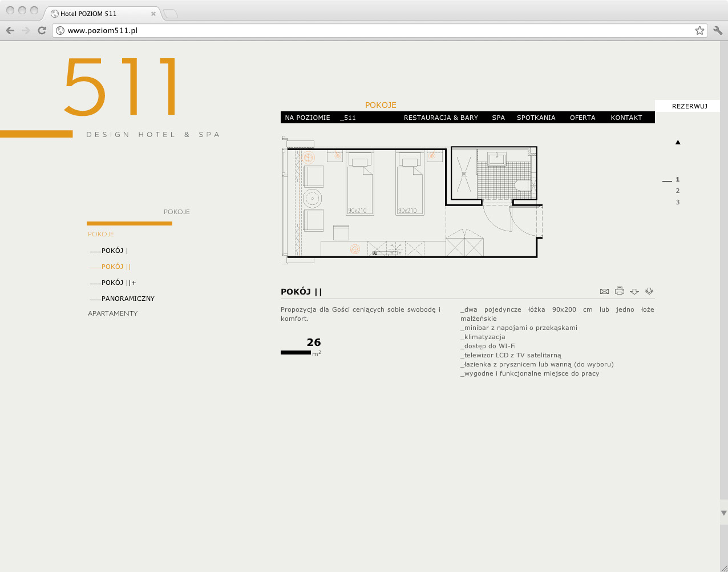This screenshot has height=572, width=728.
Task: Click the email envelope icon
Action: pos(604,292)
